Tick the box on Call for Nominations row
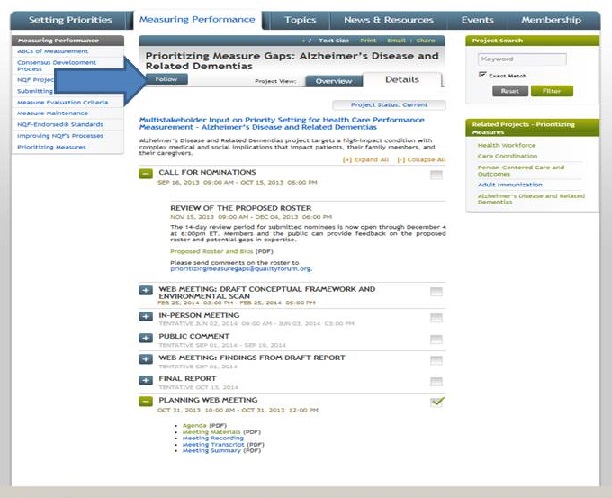 click(x=436, y=174)
